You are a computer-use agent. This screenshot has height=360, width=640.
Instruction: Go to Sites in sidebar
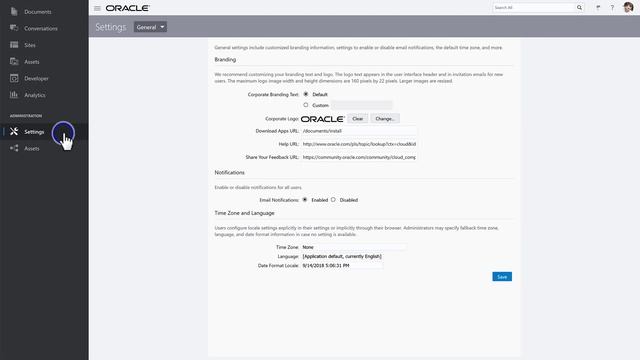coord(30,45)
